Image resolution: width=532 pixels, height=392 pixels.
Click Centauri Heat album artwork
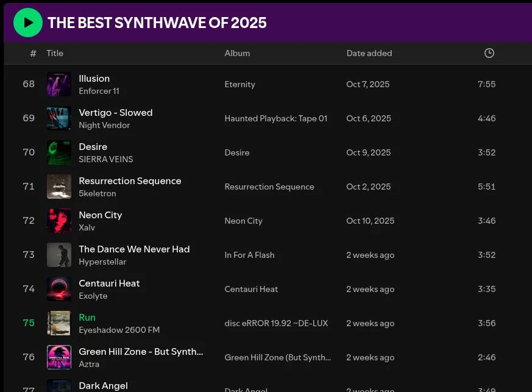click(x=59, y=289)
